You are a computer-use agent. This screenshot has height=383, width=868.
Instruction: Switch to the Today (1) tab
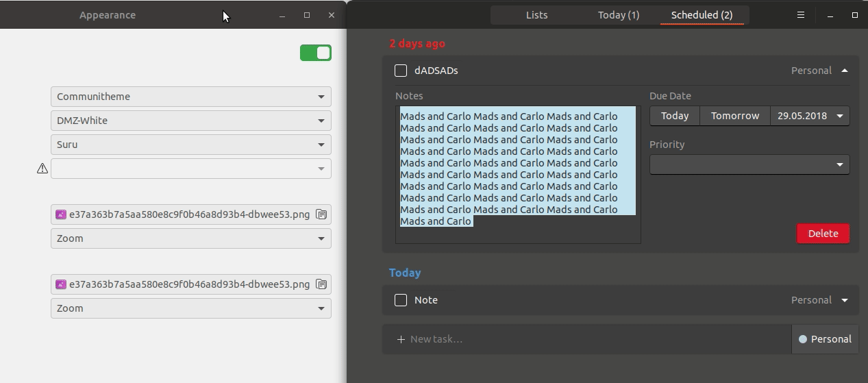click(619, 15)
